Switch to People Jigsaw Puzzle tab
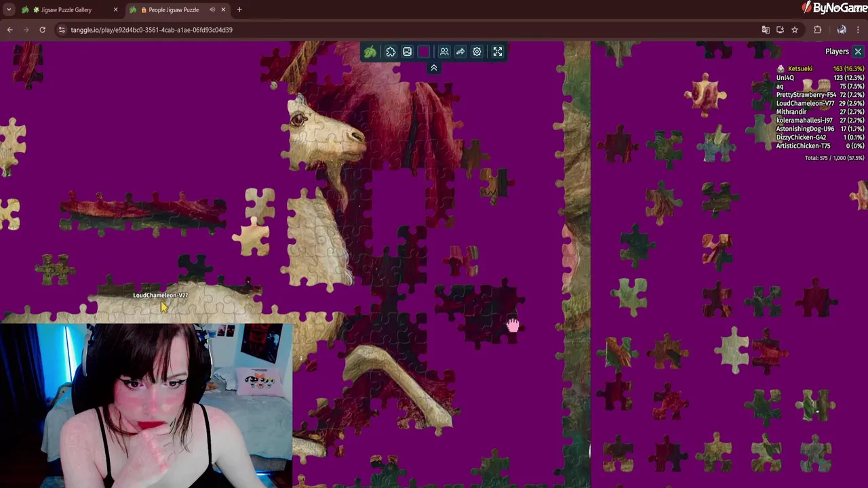The width and height of the screenshot is (868, 488). click(173, 9)
